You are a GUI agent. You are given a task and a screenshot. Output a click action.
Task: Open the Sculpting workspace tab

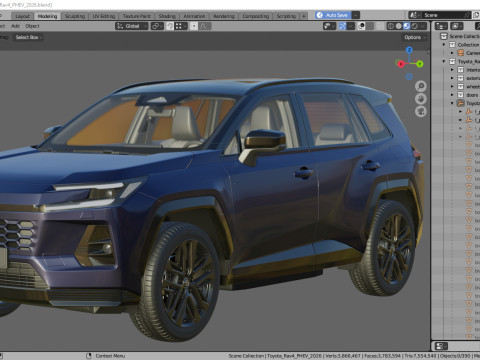pos(75,16)
